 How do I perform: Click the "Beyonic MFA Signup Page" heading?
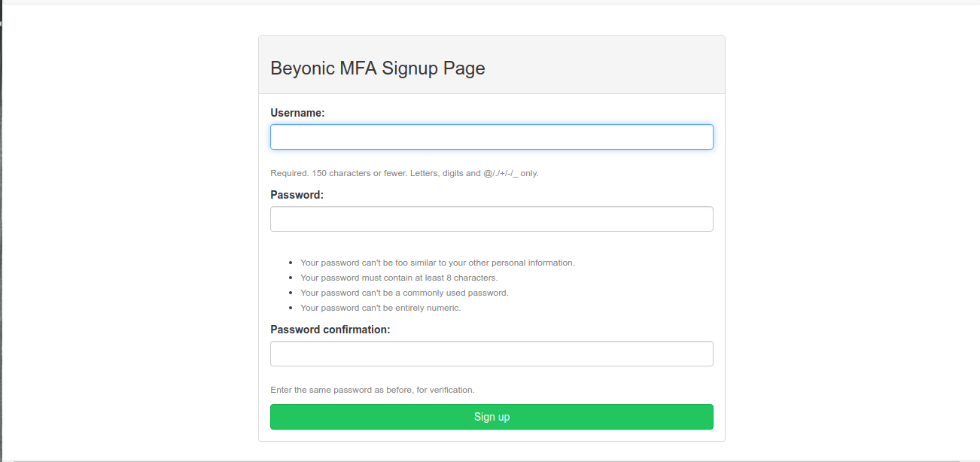tap(377, 68)
